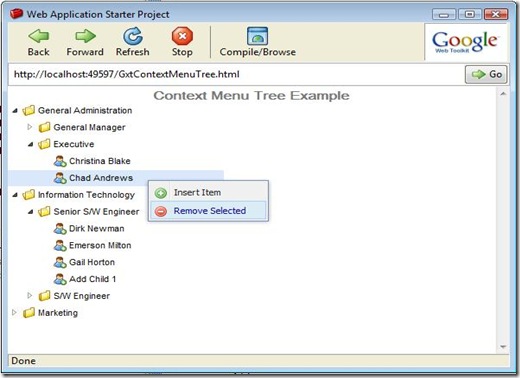Collapse the General Administration node
The width and height of the screenshot is (520, 378).
(x=15, y=110)
